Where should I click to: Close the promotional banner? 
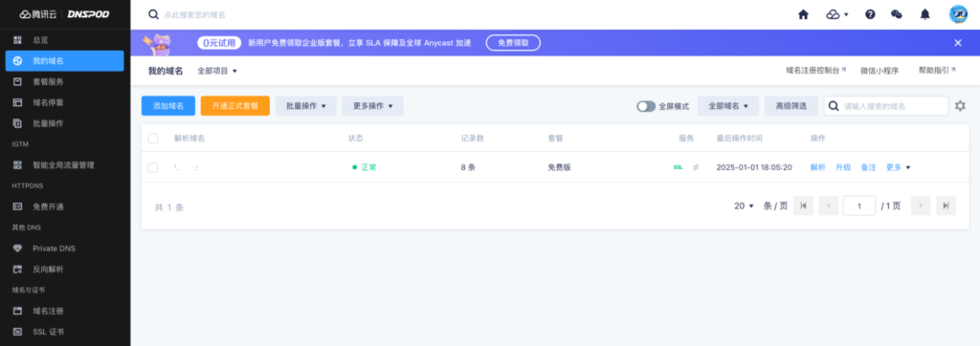957,42
